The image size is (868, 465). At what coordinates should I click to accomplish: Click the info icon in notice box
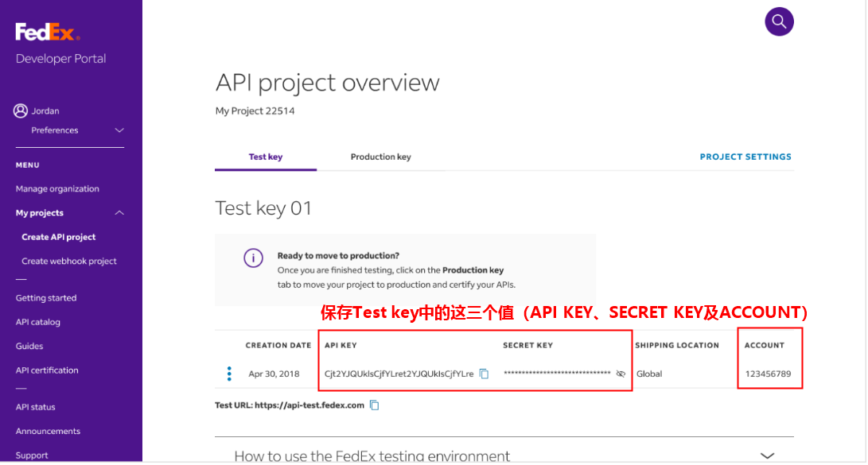coord(253,258)
